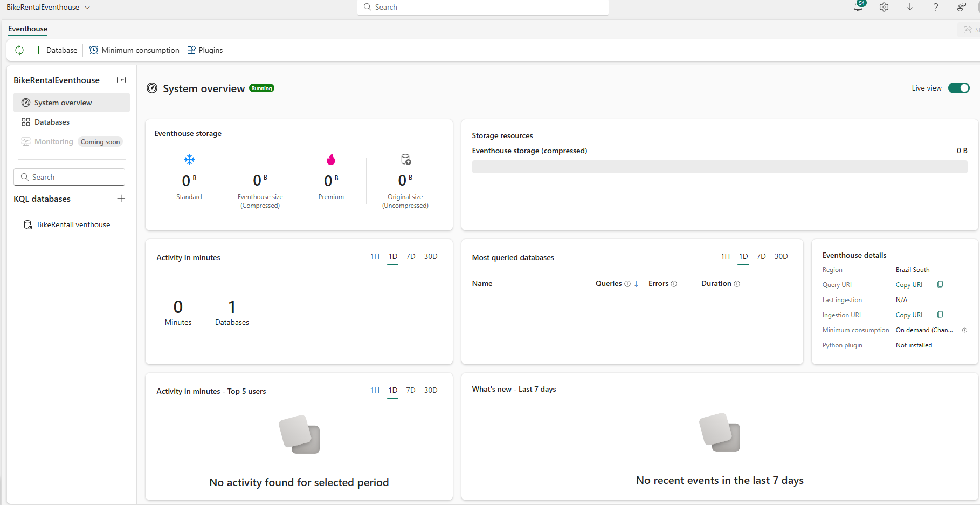980x505 pixels.
Task: Open the notifications bell icon
Action: 859,7
